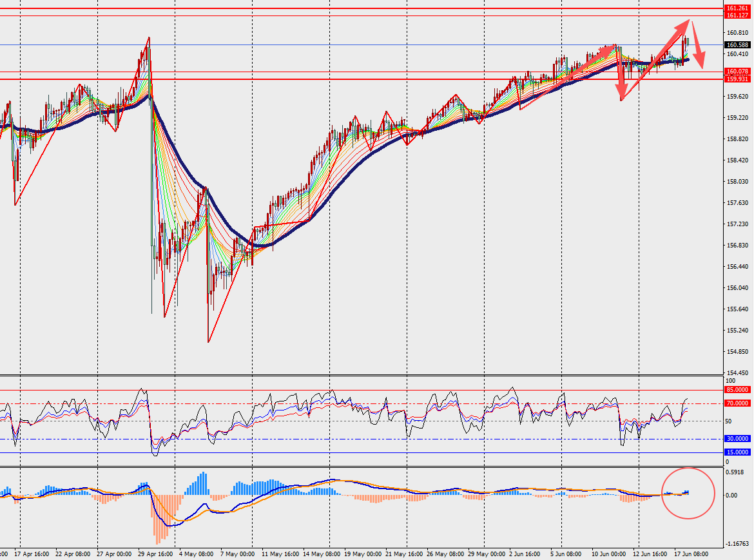Select the blue 30.0000 level label
This screenshot has height=560, width=754.
click(737, 439)
